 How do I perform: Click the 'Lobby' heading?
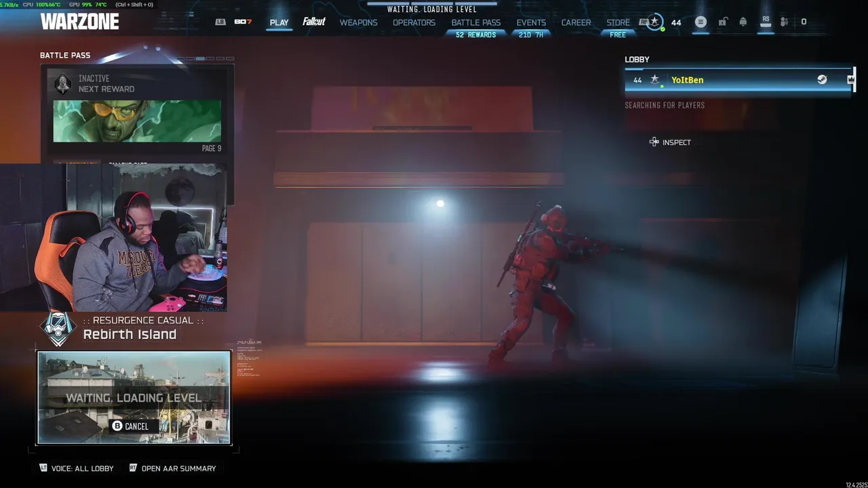pyautogui.click(x=637, y=60)
